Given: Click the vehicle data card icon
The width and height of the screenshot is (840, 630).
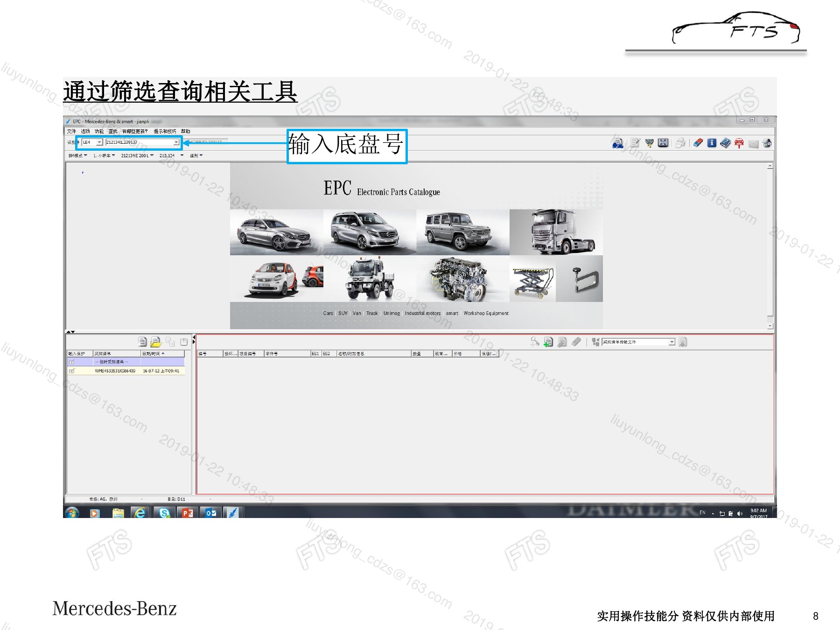Looking at the screenshot, I should pos(618,143).
